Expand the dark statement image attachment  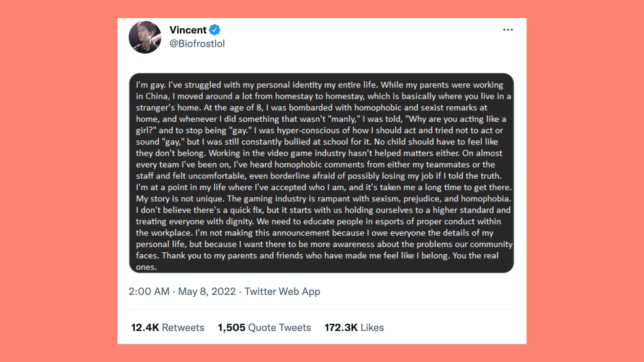point(321,173)
